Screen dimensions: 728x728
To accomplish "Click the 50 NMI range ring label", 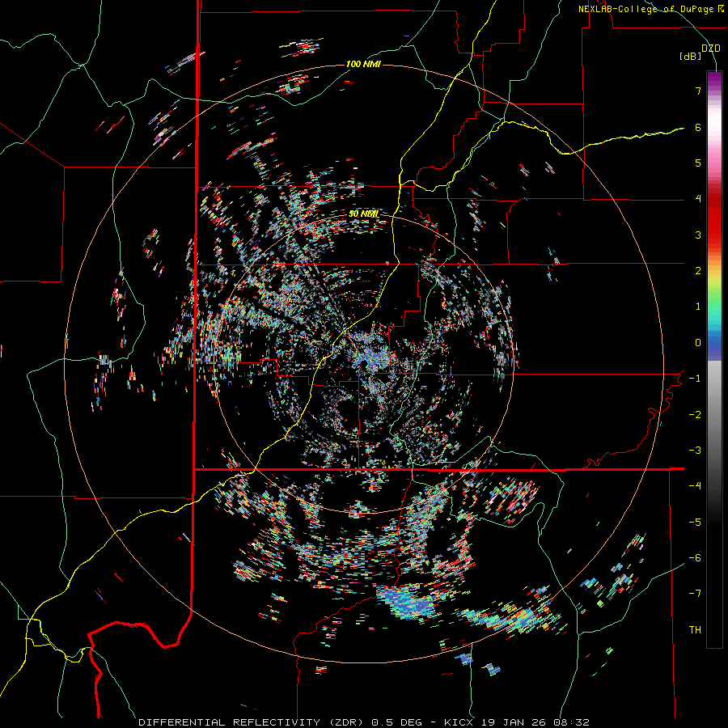I will click(x=363, y=214).
